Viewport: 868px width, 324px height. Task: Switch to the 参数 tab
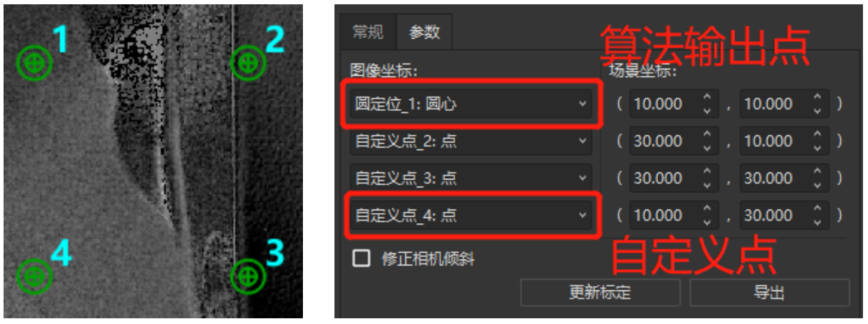(425, 32)
